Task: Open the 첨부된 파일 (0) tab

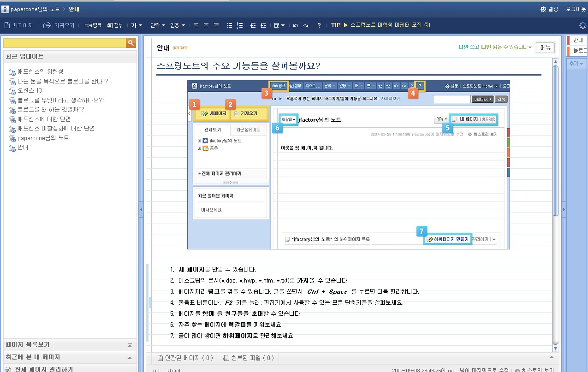Action: [x=248, y=357]
